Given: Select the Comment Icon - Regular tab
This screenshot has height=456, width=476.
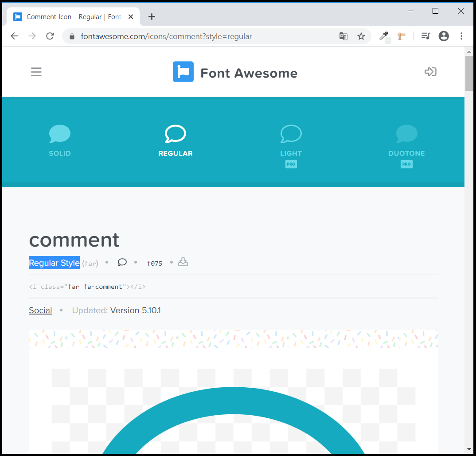Looking at the screenshot, I should tap(73, 17).
